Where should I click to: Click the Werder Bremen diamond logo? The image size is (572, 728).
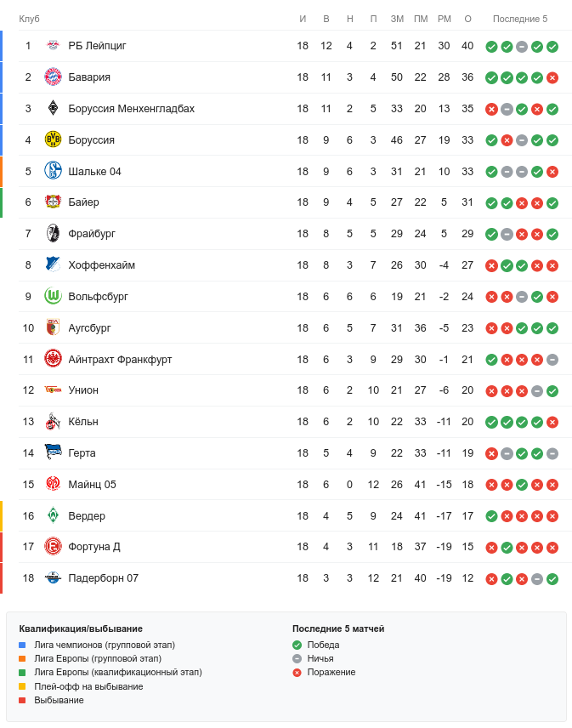click(x=54, y=516)
